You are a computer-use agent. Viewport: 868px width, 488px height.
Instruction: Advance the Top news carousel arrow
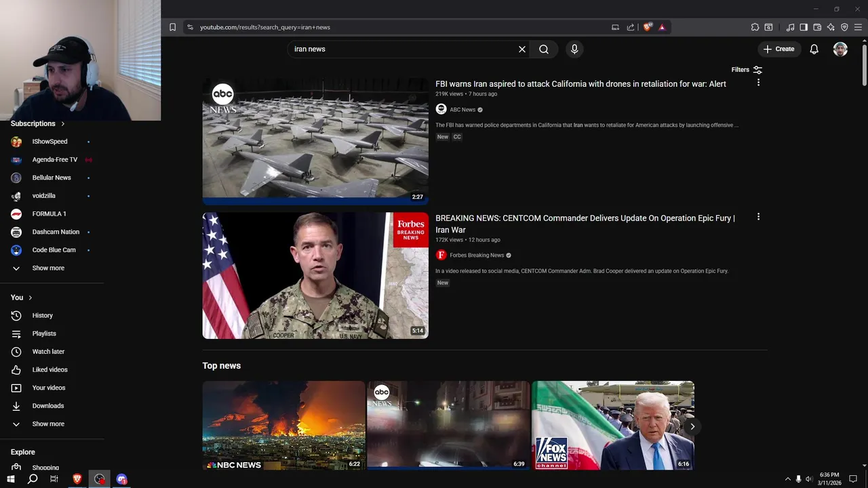[692, 426]
